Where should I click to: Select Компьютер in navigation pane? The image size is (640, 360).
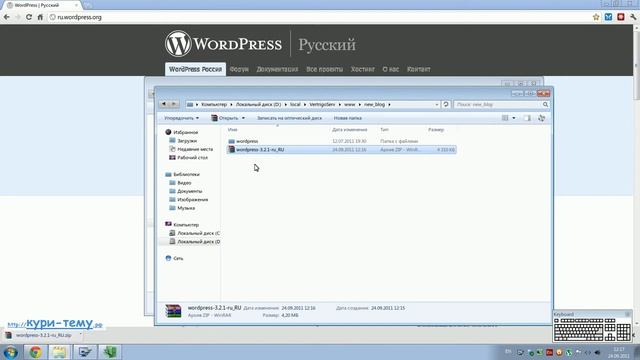tap(186, 224)
